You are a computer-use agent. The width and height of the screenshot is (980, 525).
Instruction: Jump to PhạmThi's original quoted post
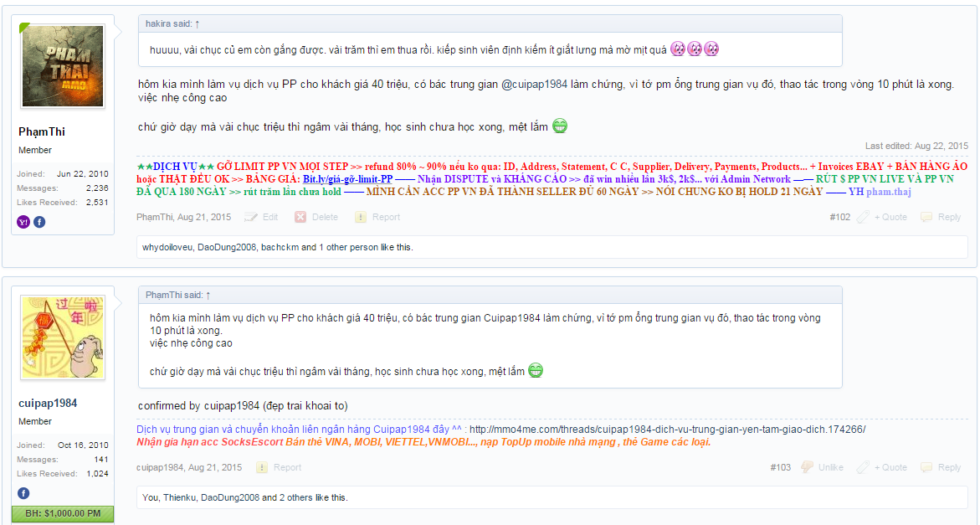[208, 295]
